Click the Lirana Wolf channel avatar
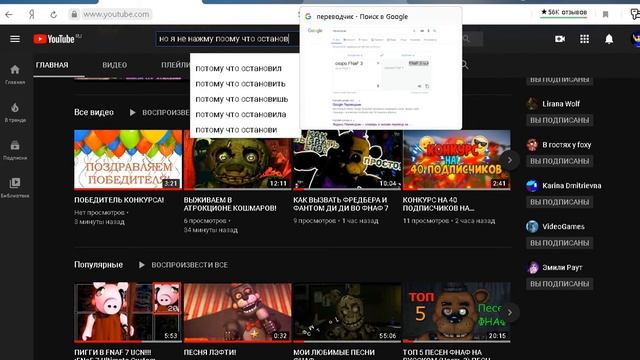 click(532, 104)
